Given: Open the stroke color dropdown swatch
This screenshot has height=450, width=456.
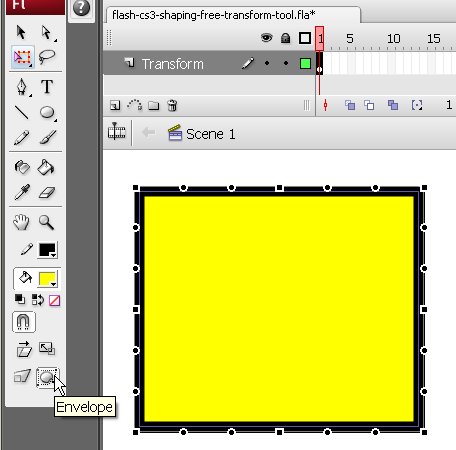Looking at the screenshot, I should point(48,250).
